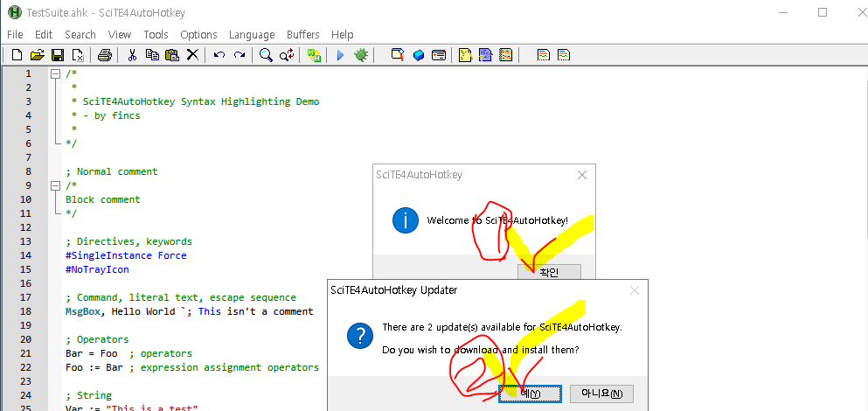Click the 'Foo := Bar' code line
Viewport: 868px width, 411px height.
pos(192,367)
